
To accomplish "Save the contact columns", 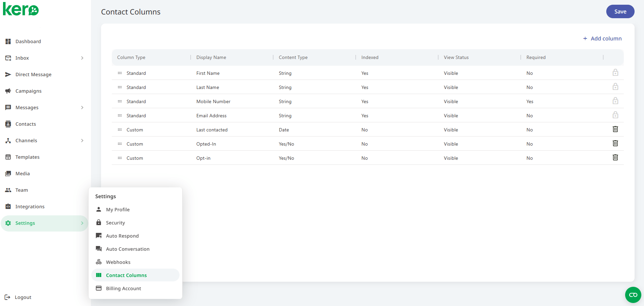I will click(620, 11).
